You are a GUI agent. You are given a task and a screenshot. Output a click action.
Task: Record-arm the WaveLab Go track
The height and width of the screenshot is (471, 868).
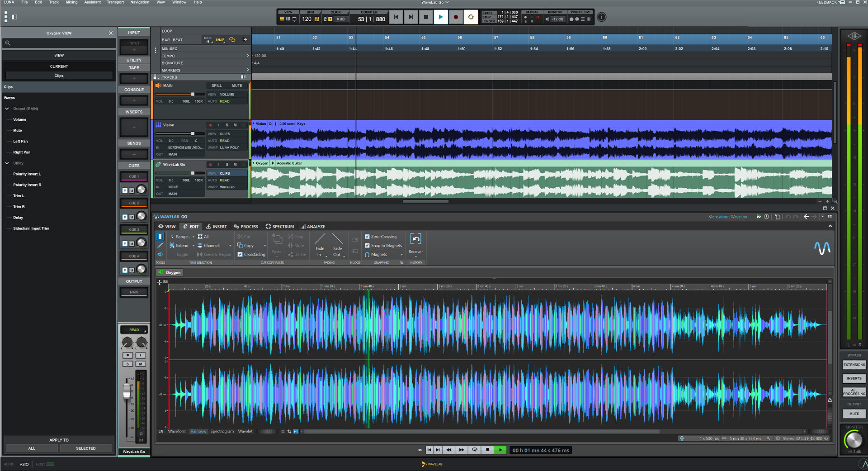pos(210,165)
